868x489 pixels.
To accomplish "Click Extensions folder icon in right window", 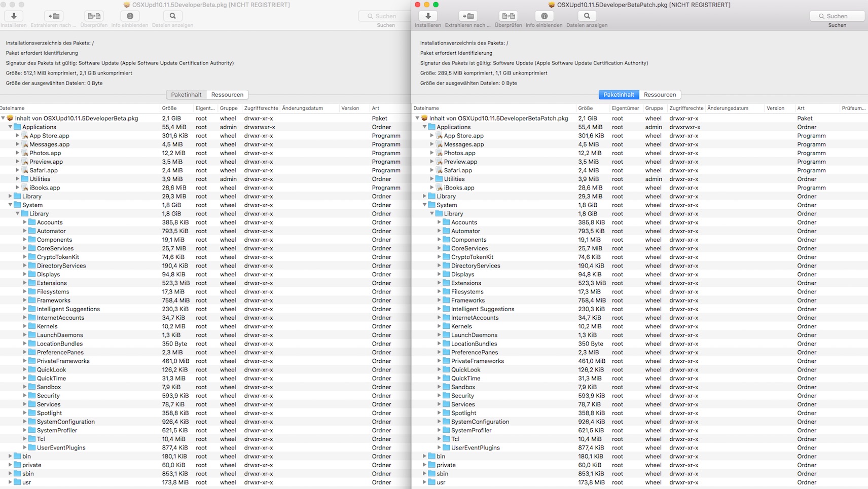I will pos(447,283).
